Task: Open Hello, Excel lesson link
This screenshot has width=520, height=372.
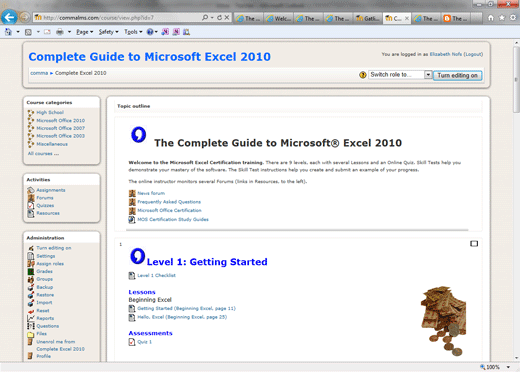Action: 182,317
